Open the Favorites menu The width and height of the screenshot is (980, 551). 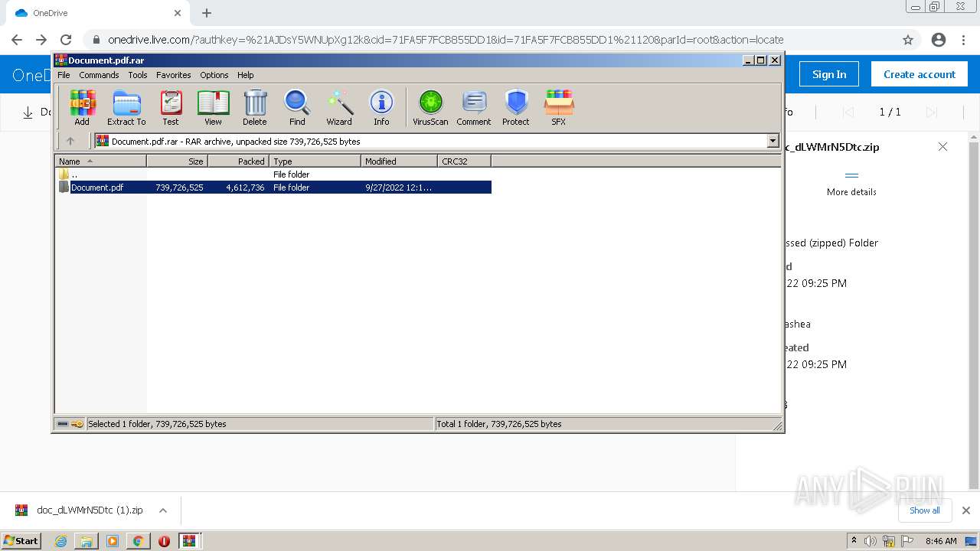174,75
